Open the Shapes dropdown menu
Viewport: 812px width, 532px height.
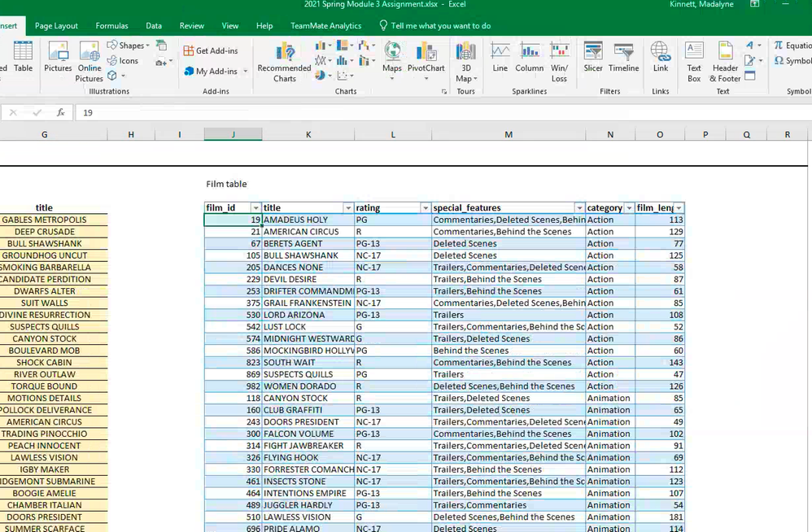click(130, 46)
